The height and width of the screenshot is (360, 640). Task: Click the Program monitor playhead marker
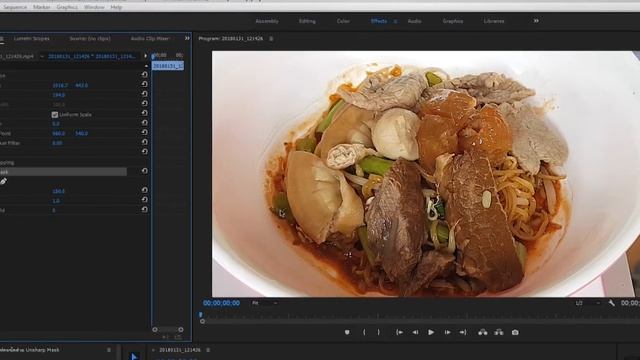point(200,315)
